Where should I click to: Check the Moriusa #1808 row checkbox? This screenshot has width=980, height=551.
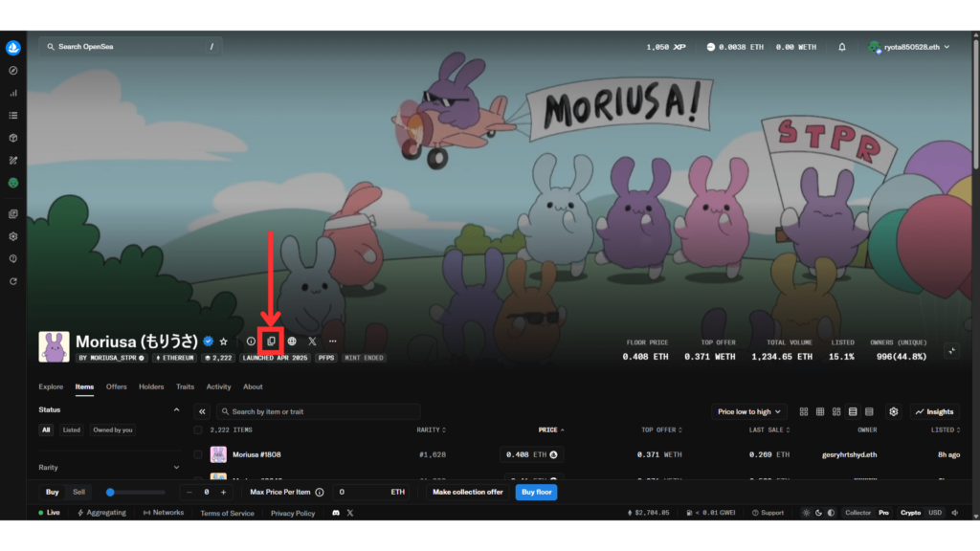198,454
